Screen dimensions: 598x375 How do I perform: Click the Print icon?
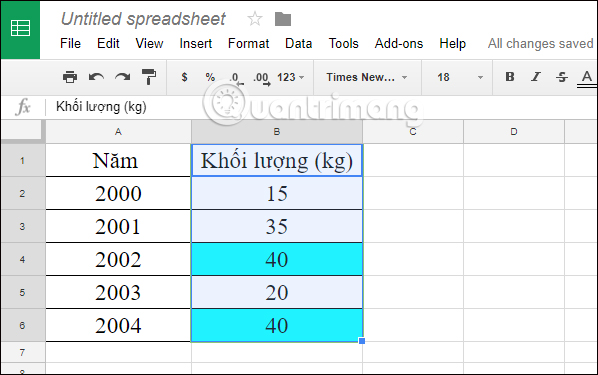point(70,77)
